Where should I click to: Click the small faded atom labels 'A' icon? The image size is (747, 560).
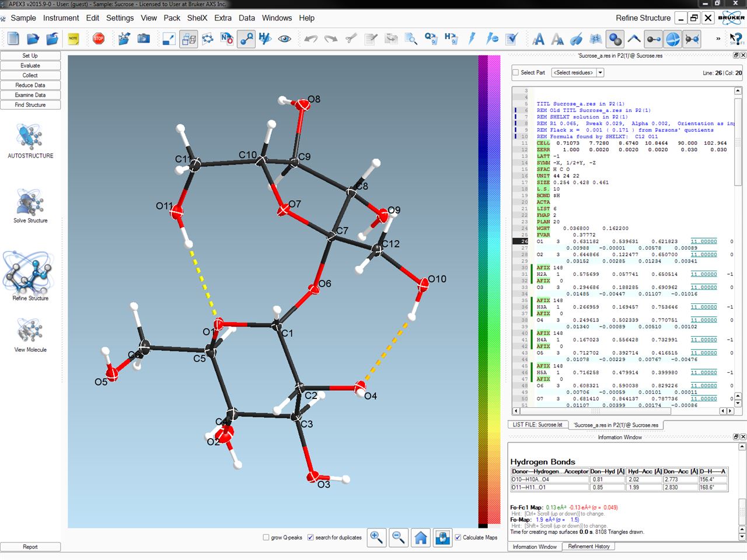pos(557,39)
